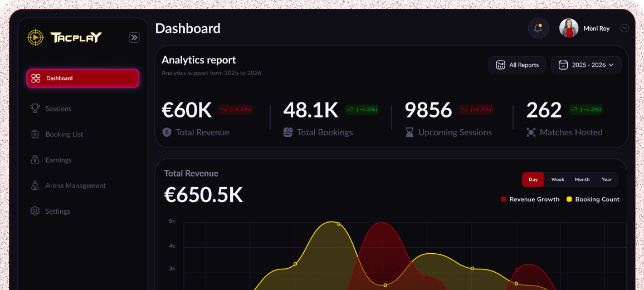
Task: Click the Sessions trophy icon
Action: coord(35,109)
